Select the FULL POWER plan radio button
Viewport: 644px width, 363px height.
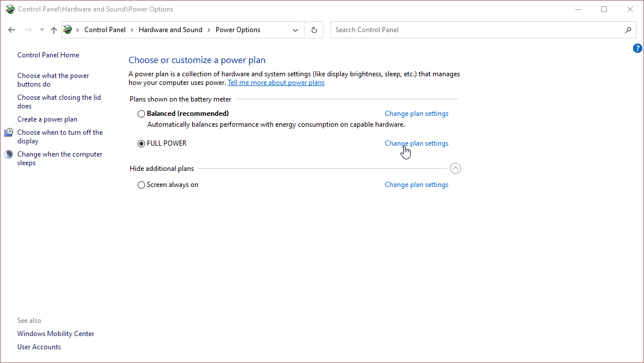[141, 143]
